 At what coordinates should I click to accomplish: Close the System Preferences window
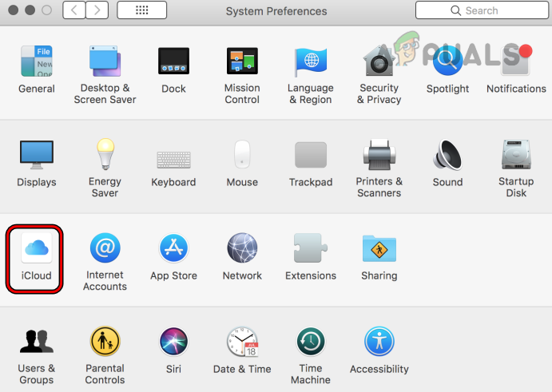pyautogui.click(x=14, y=10)
